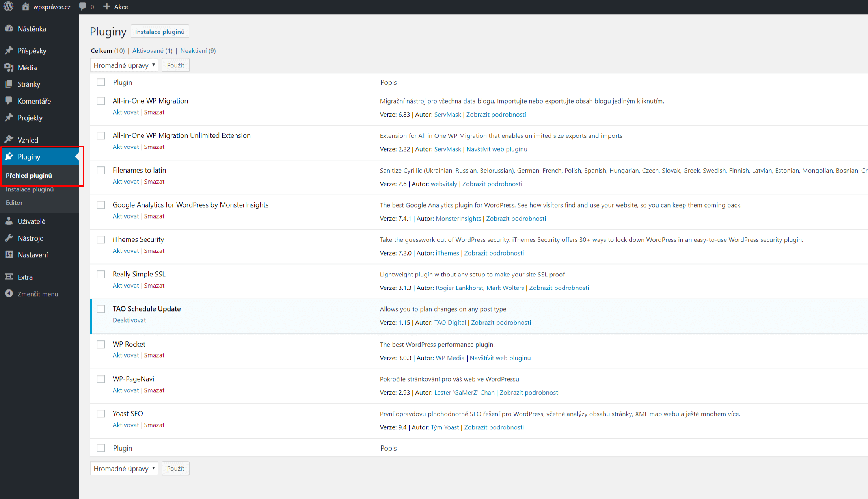
Task: Click the Popis column header
Action: click(388, 82)
